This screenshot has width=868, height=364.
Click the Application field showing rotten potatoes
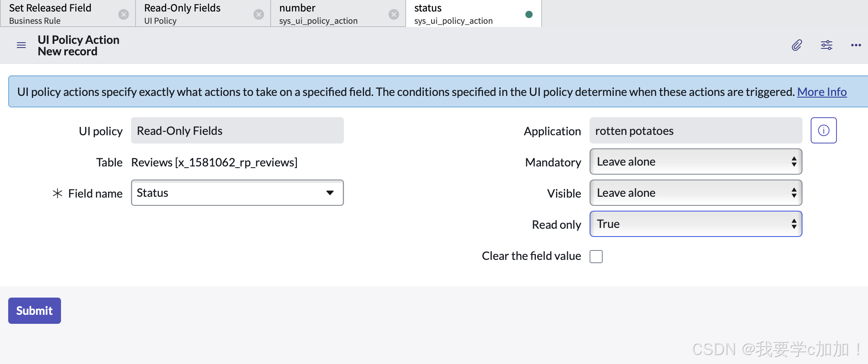(695, 130)
